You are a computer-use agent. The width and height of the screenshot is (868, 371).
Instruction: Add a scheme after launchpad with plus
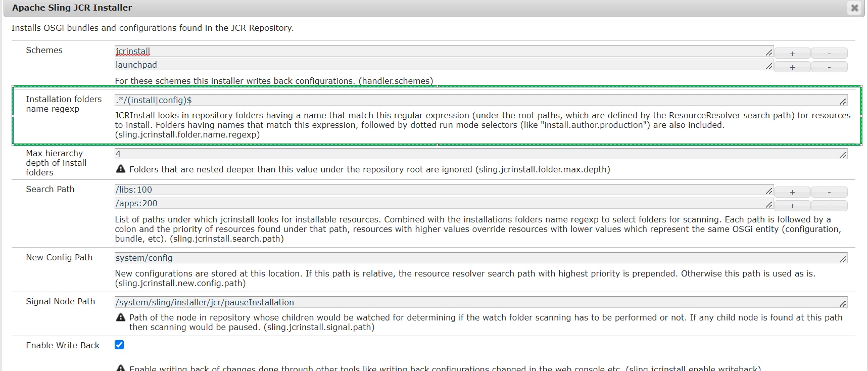(792, 67)
